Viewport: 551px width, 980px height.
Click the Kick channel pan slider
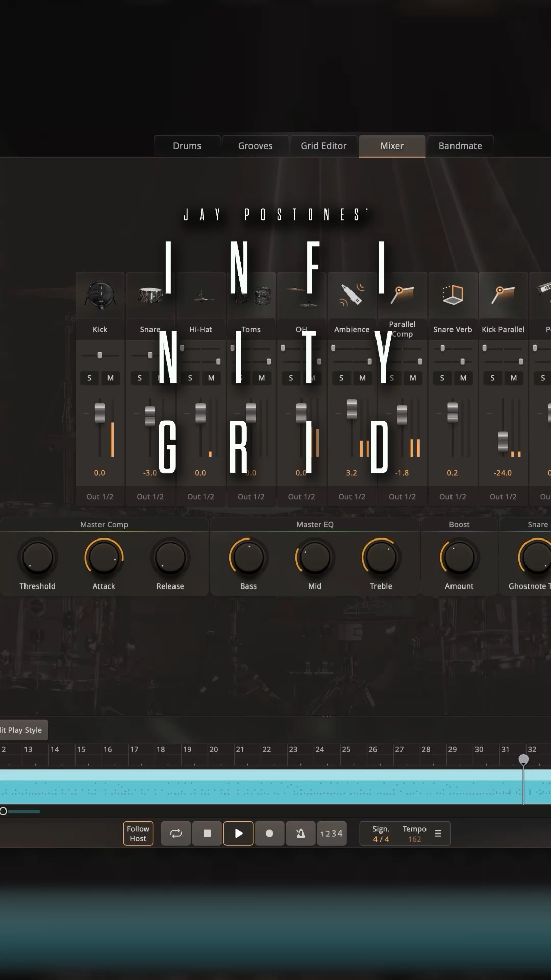tap(99, 355)
